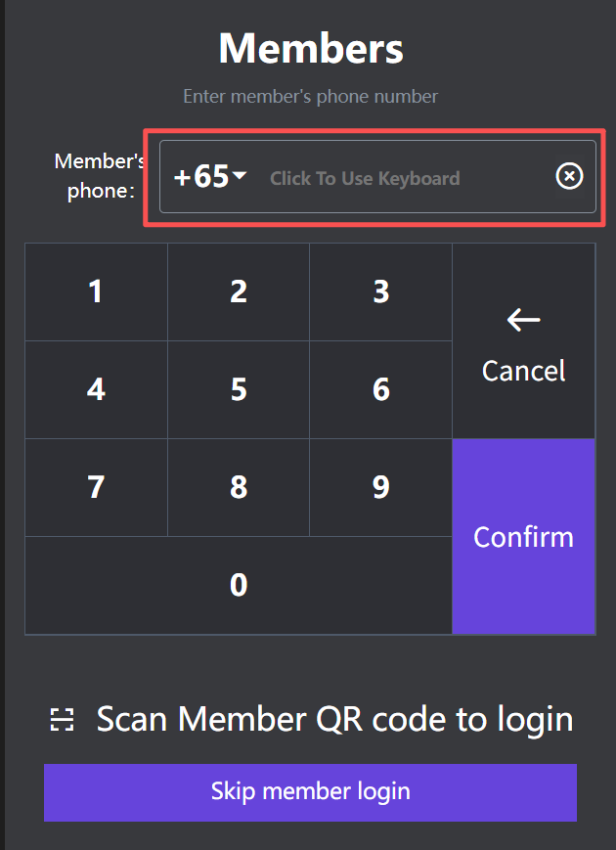Click the phone number input field
This screenshot has height=850, width=616.
click(x=391, y=178)
